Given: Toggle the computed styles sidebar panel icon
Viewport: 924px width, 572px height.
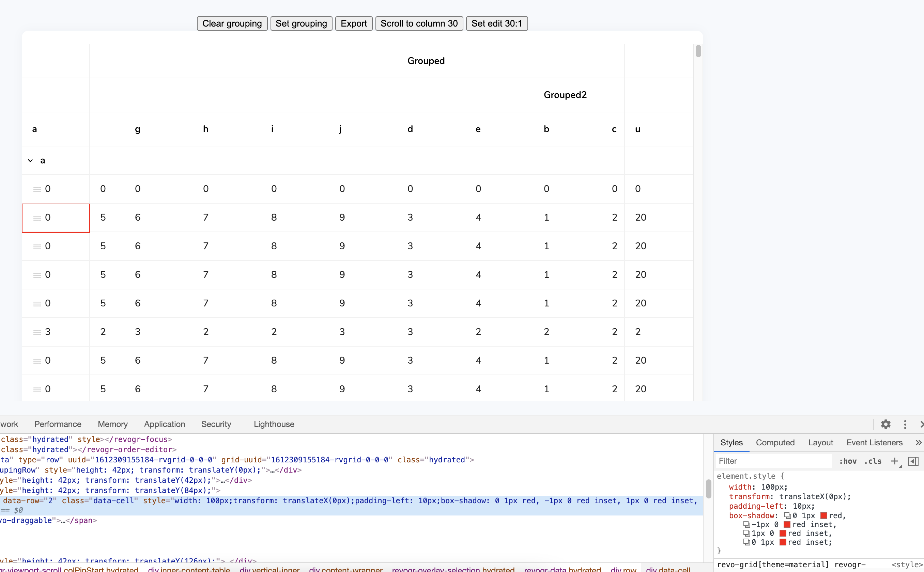Looking at the screenshot, I should pos(913,461).
